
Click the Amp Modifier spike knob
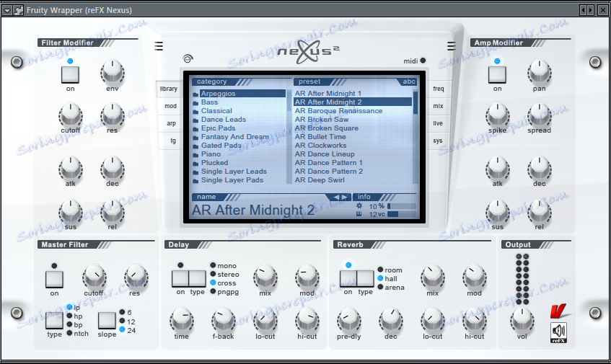tap(497, 115)
